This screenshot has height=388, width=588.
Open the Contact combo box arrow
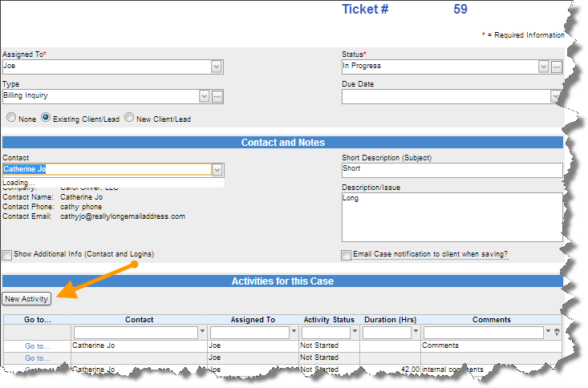(x=217, y=170)
